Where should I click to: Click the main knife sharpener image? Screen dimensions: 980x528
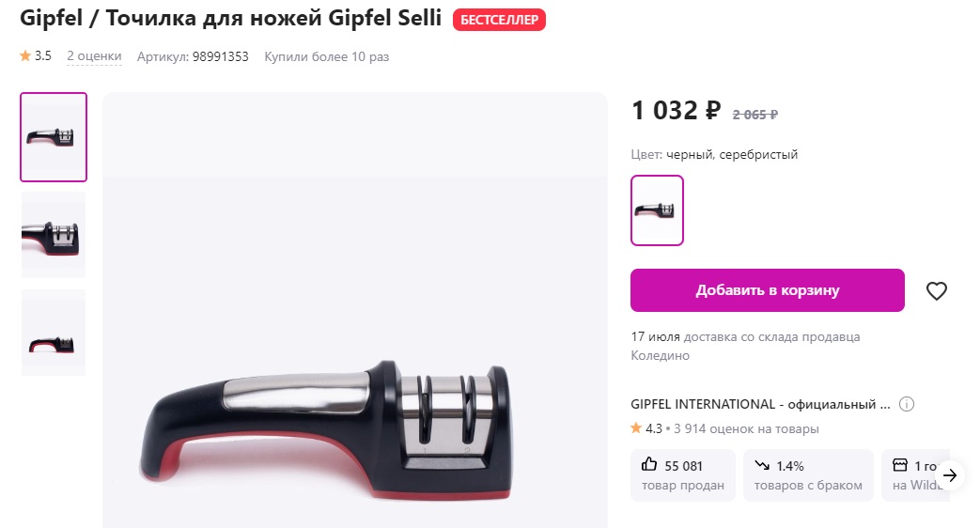pos(355,311)
